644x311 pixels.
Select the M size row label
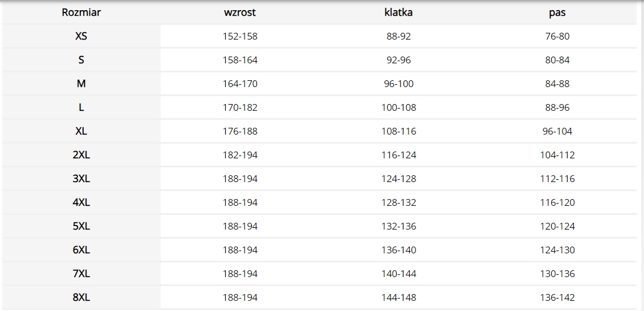(x=81, y=84)
